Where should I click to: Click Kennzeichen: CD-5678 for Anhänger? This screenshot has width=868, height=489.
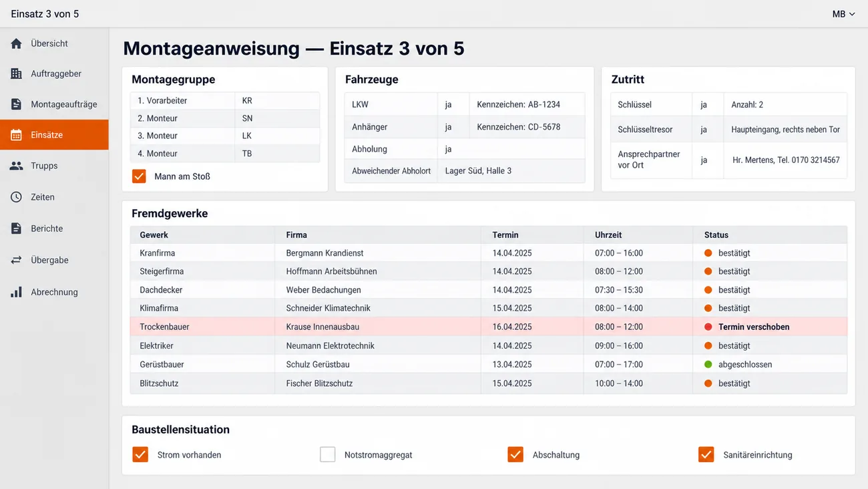click(x=519, y=127)
